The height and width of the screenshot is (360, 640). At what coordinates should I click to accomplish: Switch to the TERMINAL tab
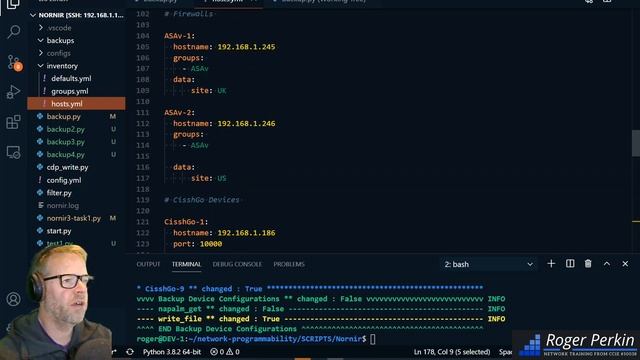pyautogui.click(x=187, y=264)
